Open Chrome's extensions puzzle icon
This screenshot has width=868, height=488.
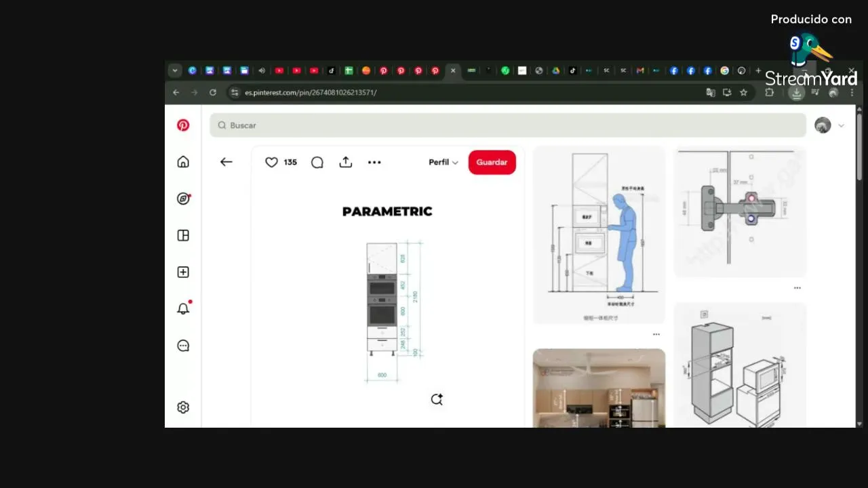coord(770,92)
